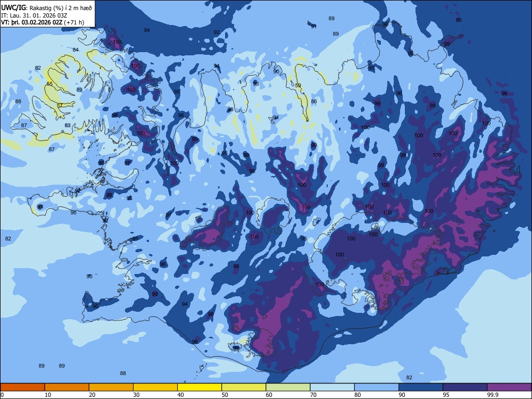Click the '30' legend scale label

click(x=136, y=395)
